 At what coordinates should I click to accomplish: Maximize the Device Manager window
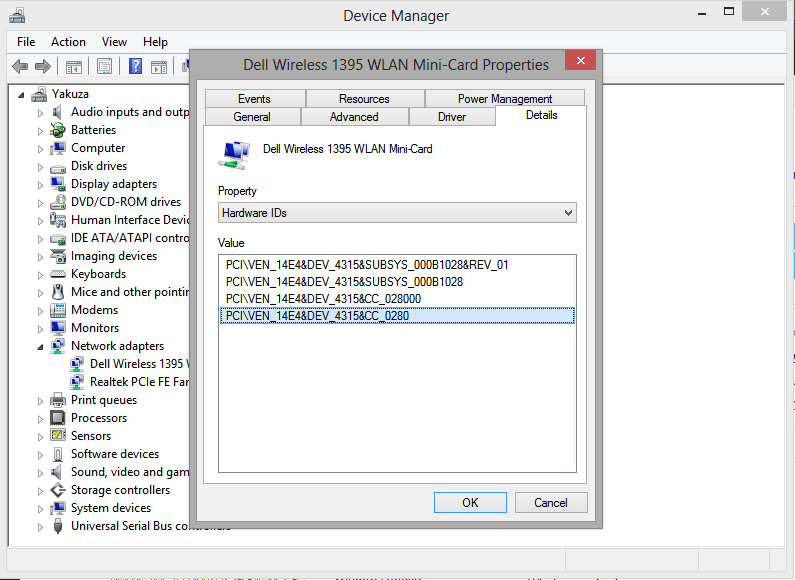pyautogui.click(x=729, y=12)
